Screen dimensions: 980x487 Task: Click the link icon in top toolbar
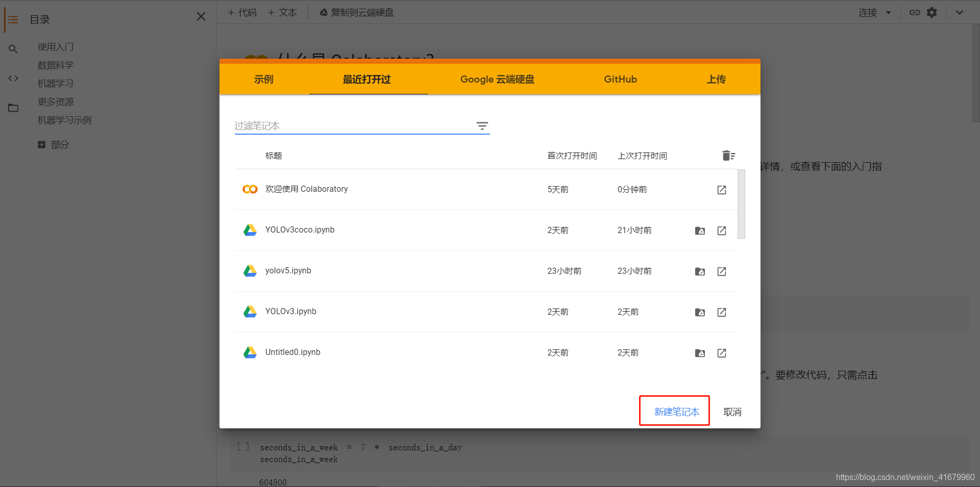[x=915, y=12]
